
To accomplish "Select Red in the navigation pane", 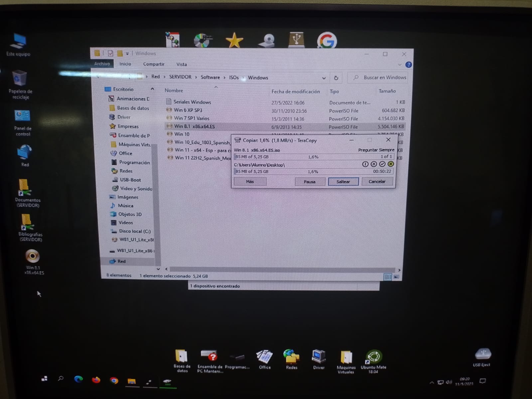I will tap(121, 261).
